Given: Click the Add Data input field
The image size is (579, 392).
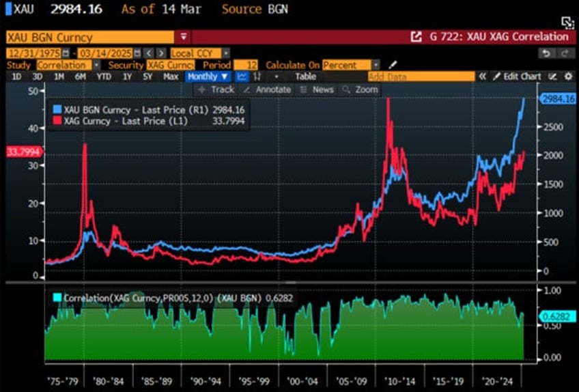Looking at the screenshot, I should tap(421, 76).
